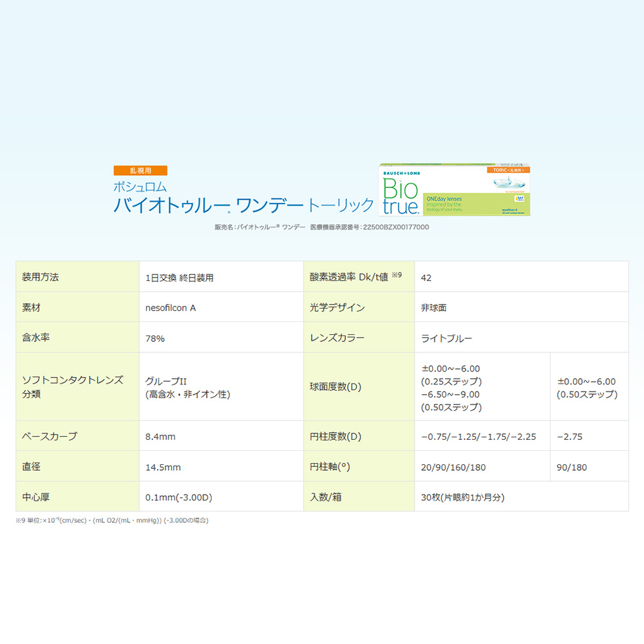
Task: Click the ベースカーブ label cell
Action: point(78,436)
